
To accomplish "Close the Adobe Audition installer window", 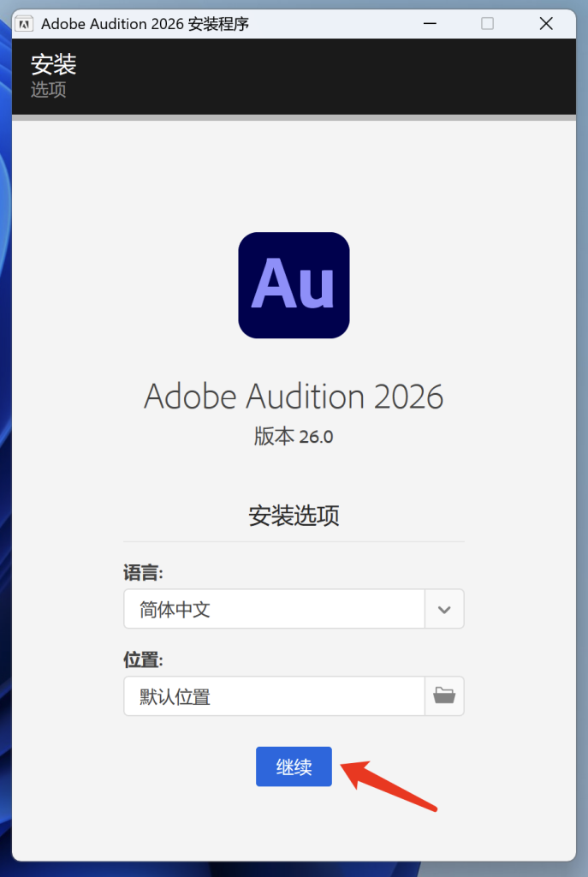I will click(546, 24).
